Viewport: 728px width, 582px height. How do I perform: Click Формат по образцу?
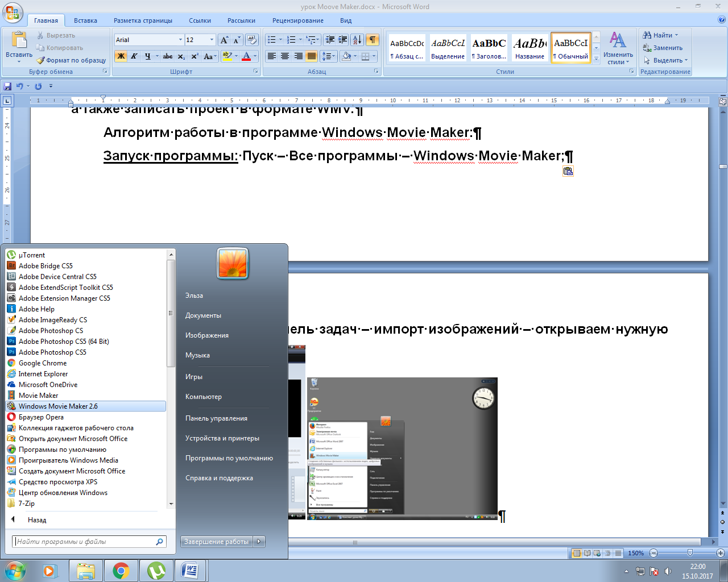pyautogui.click(x=71, y=60)
